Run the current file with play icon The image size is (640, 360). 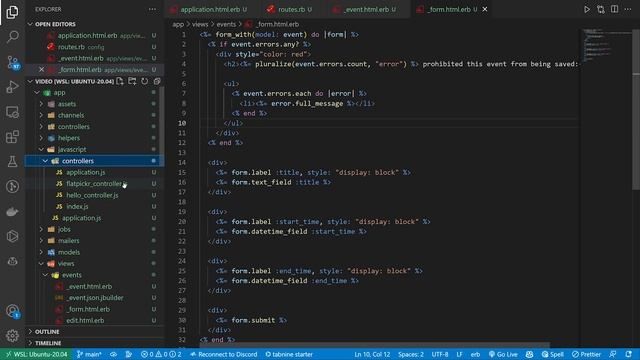tap(587, 9)
